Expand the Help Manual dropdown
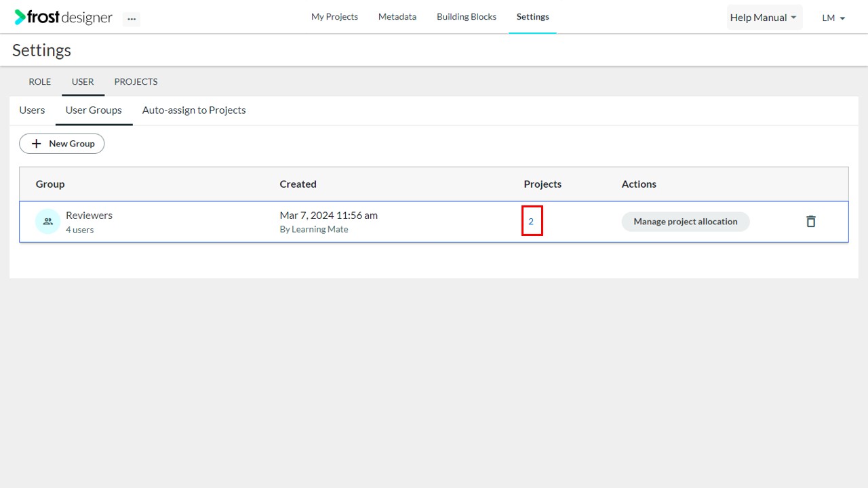The width and height of the screenshot is (868, 488). pyautogui.click(x=764, y=18)
